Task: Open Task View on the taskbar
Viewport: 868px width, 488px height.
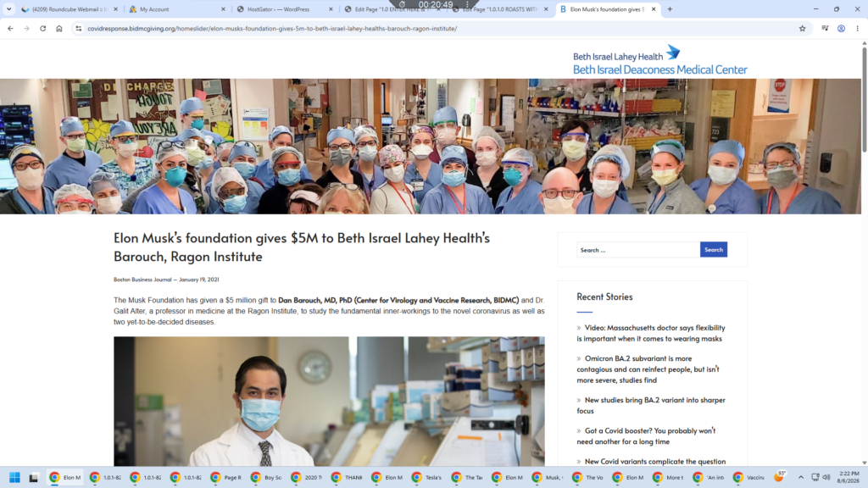Action: [x=34, y=478]
